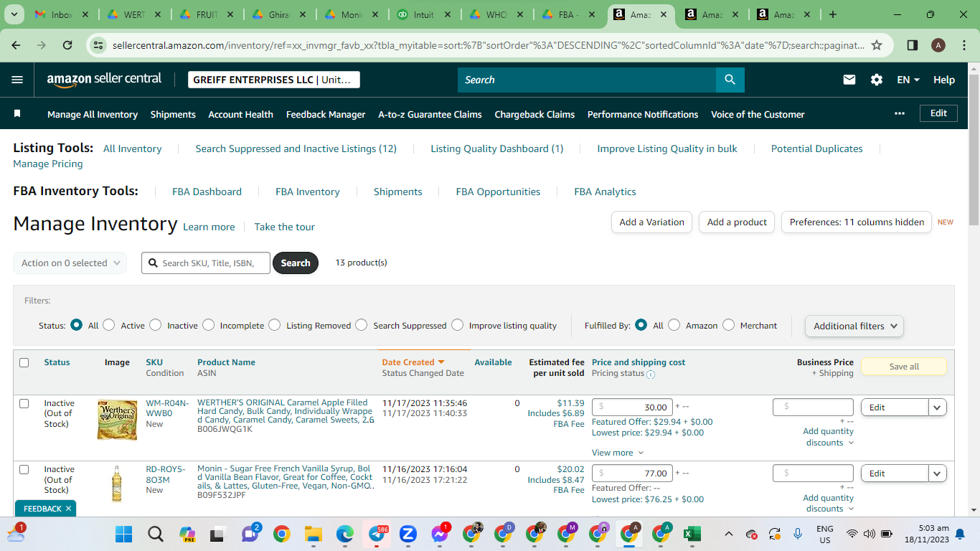Click the 'Search SKU, Title, ISBN' field

click(206, 263)
